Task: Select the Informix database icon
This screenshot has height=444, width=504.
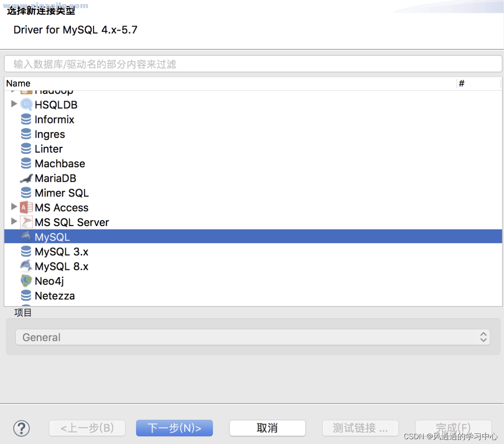Action: 26,119
